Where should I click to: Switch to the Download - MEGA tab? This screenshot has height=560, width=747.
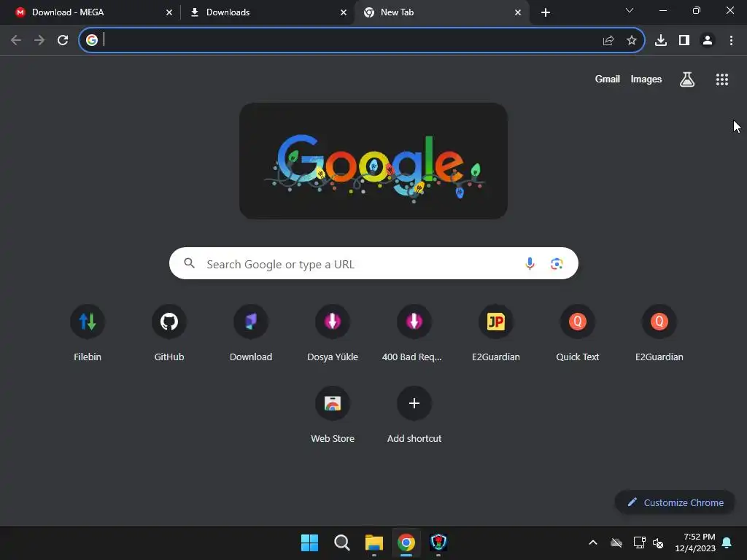pos(91,12)
